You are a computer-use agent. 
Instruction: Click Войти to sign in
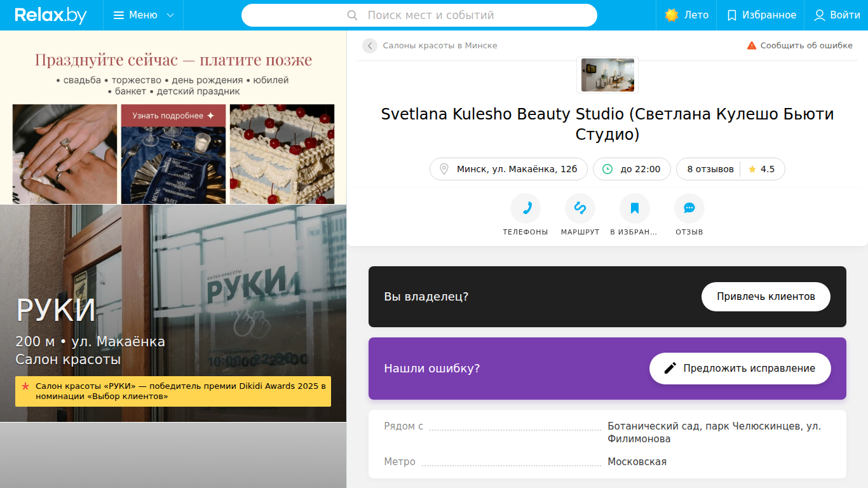coord(836,15)
